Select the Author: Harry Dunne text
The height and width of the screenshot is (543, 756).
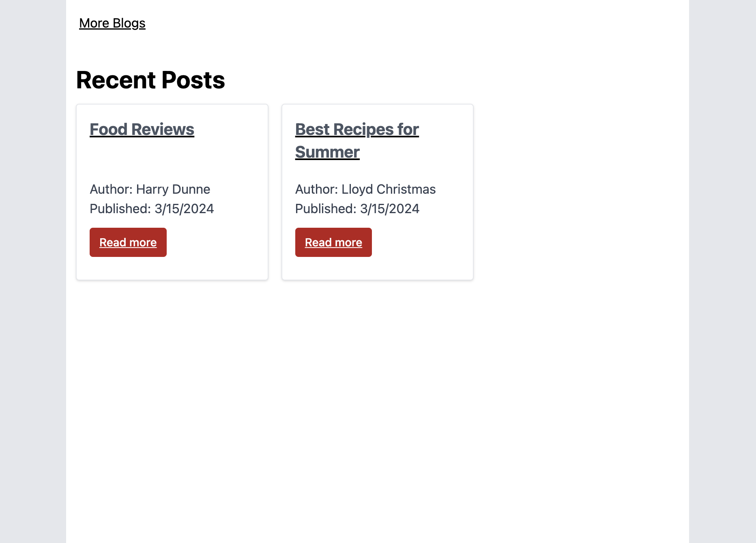pyautogui.click(x=150, y=189)
